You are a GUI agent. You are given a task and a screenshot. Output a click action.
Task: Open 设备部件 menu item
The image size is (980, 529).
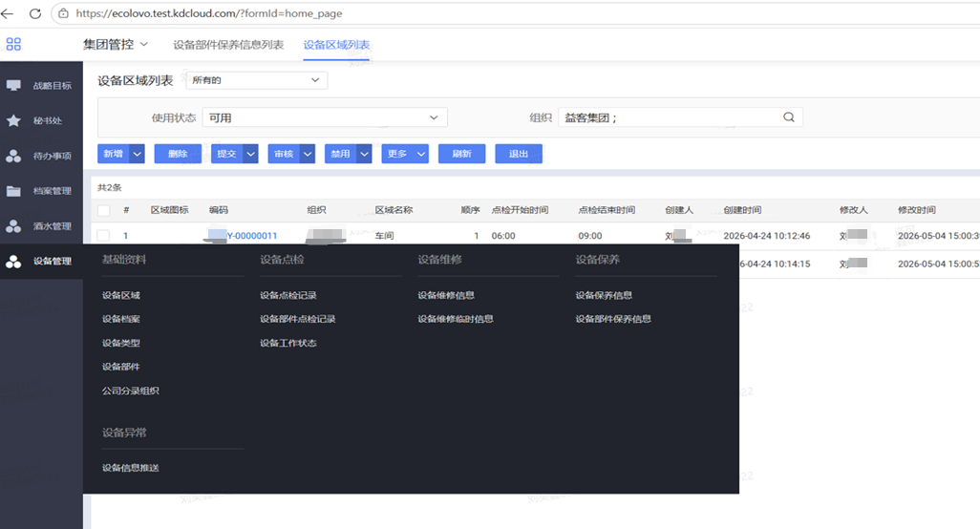[x=121, y=367]
